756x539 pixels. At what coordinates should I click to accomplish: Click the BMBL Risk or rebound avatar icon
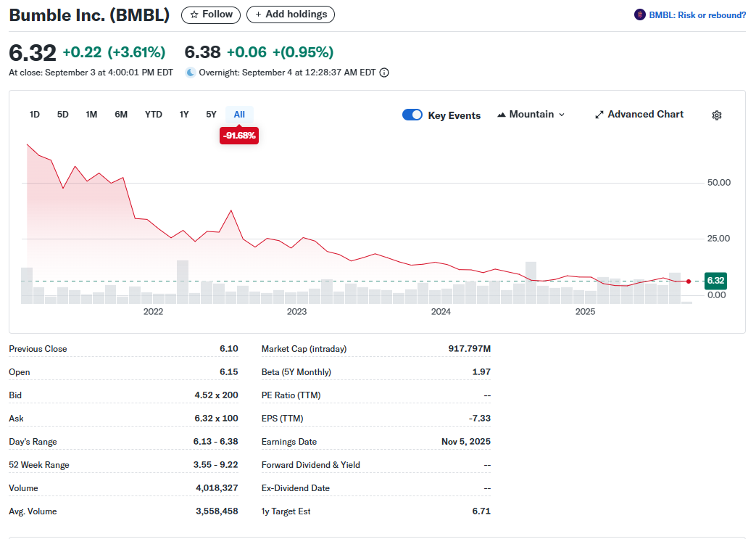pos(640,15)
